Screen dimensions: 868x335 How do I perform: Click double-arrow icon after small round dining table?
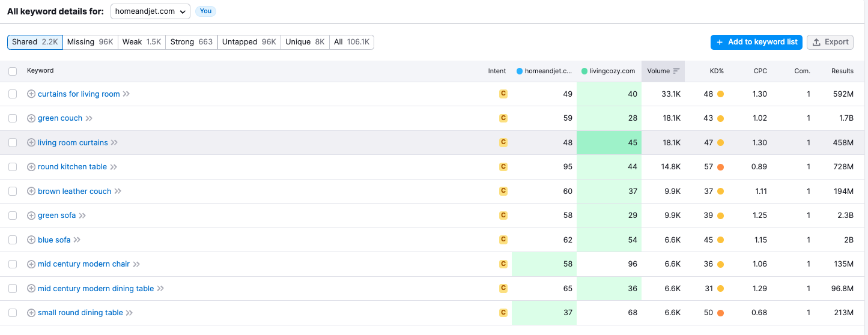click(129, 313)
